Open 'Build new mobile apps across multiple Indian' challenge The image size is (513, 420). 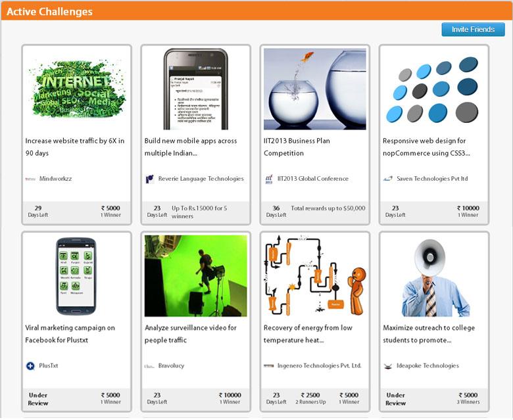click(191, 147)
